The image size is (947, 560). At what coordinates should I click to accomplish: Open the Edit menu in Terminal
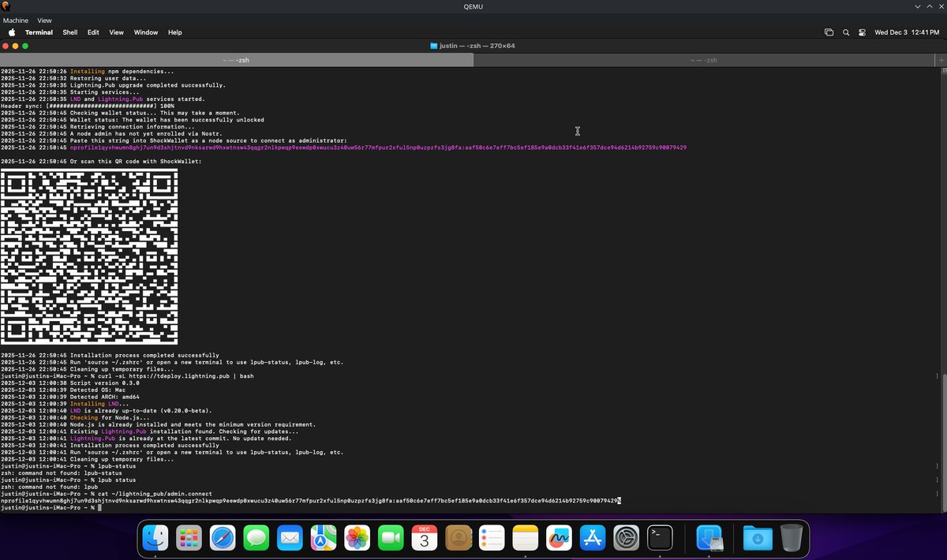point(93,32)
